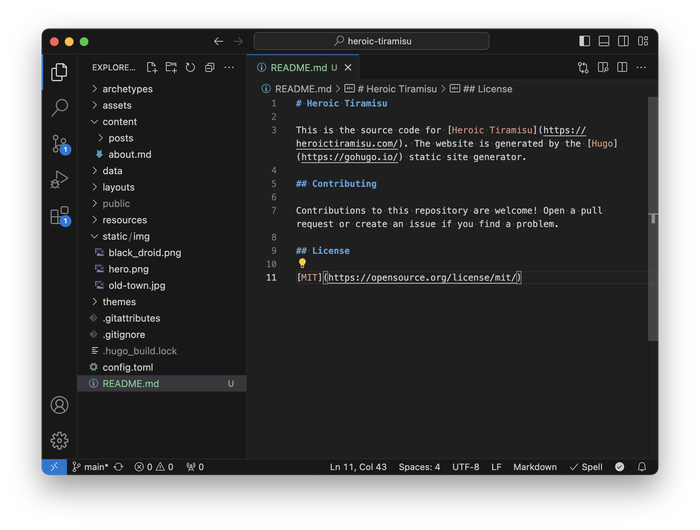Image resolution: width=700 pixels, height=530 pixels.
Task: Click ## License breadcrumb segment
Action: [481, 89]
